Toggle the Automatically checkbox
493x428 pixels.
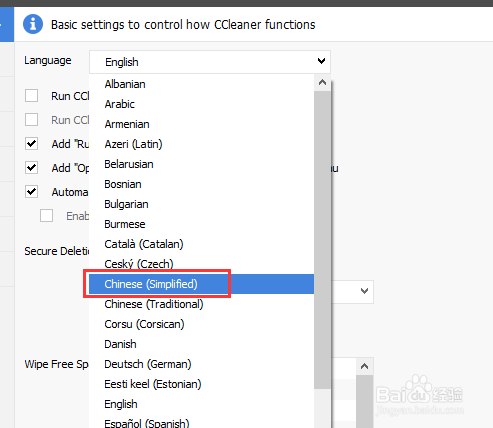(31, 192)
